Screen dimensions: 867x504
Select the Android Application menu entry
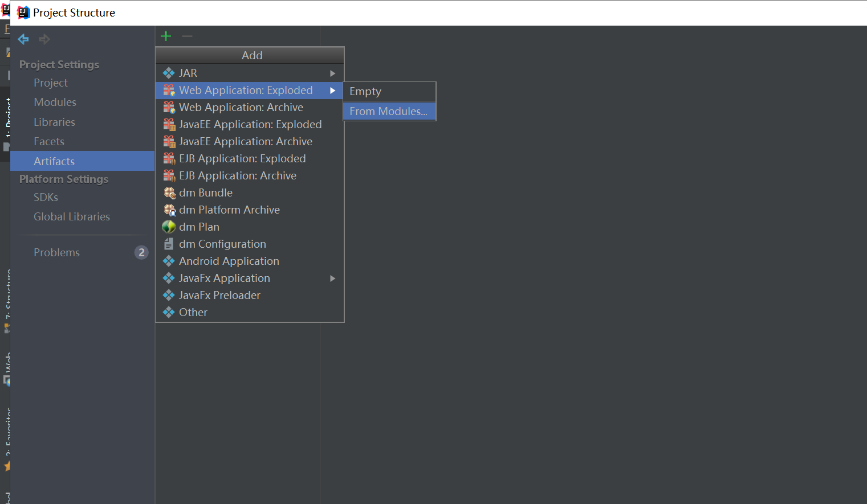click(x=250, y=261)
